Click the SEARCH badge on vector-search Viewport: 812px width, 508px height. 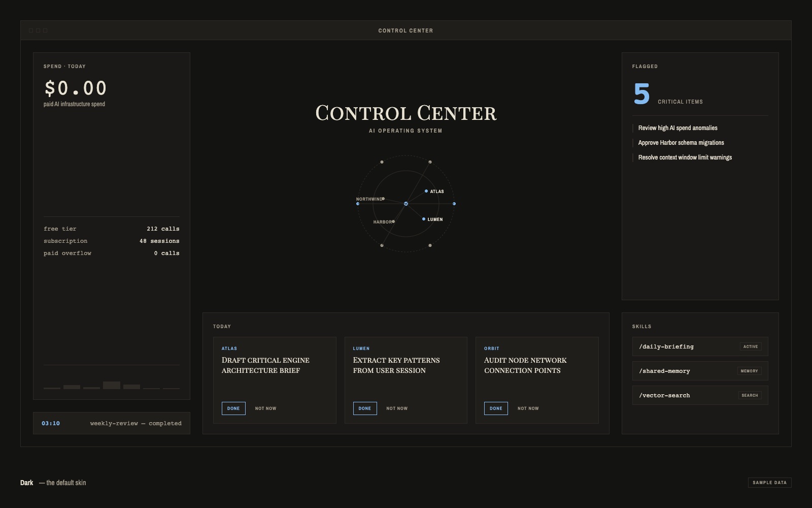coord(750,395)
